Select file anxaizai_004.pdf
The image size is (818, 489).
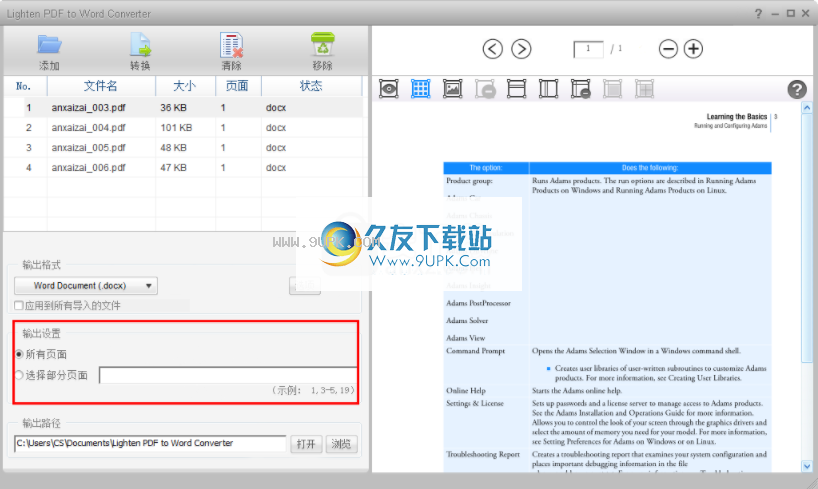[x=89, y=128]
